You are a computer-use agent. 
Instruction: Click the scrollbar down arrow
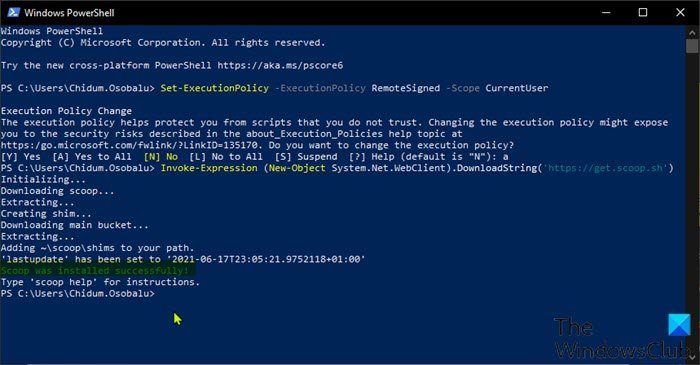coord(692,357)
